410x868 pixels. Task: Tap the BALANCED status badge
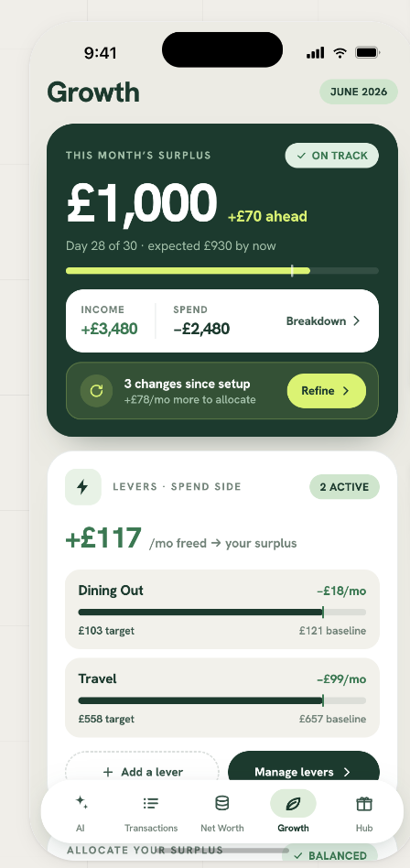(329, 856)
